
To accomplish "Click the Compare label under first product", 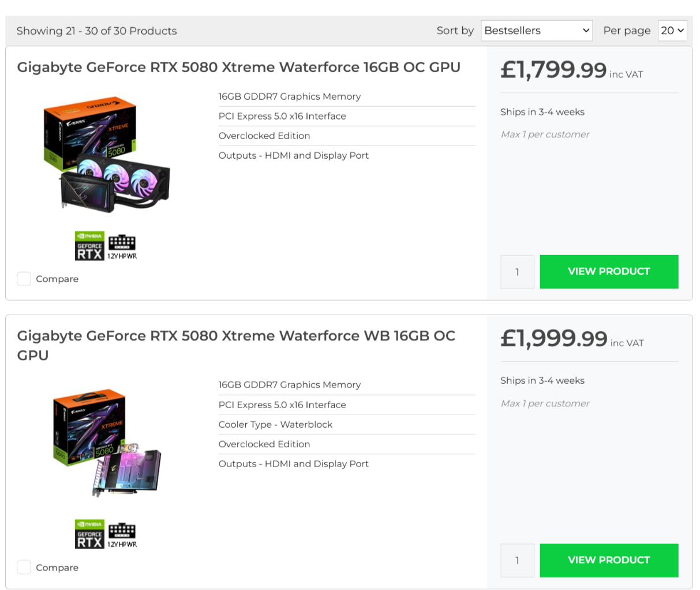I will (57, 279).
